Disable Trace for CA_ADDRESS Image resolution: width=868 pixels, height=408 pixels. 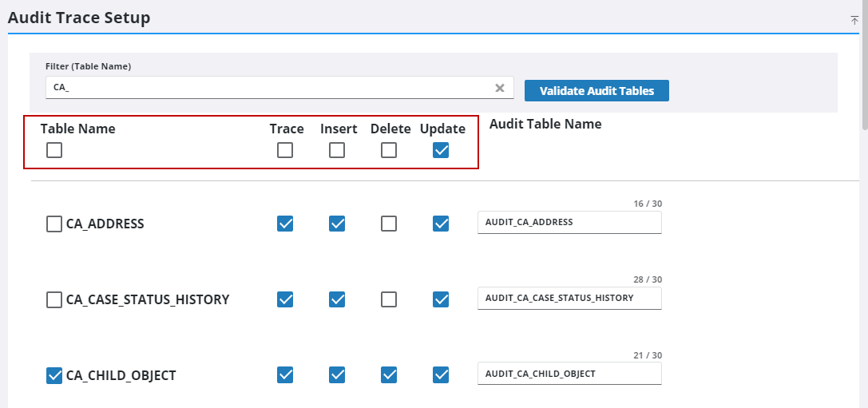tap(285, 224)
